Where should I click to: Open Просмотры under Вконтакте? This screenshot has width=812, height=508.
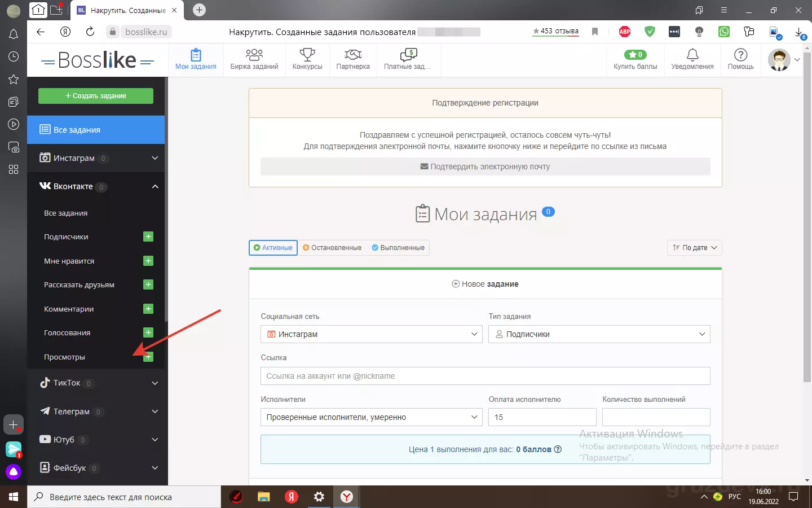point(64,357)
